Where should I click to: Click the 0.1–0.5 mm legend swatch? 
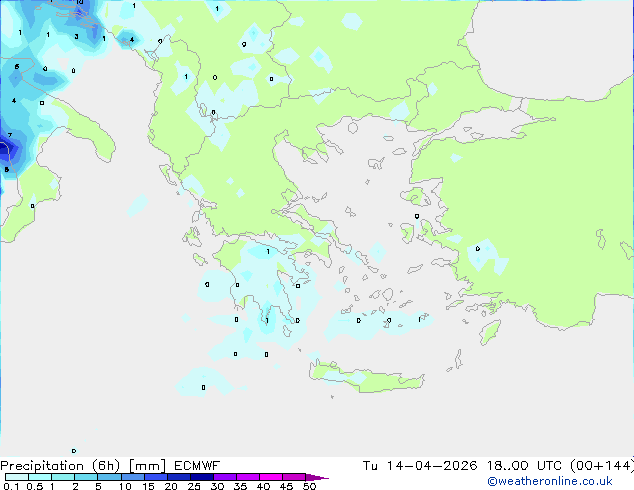point(17,477)
